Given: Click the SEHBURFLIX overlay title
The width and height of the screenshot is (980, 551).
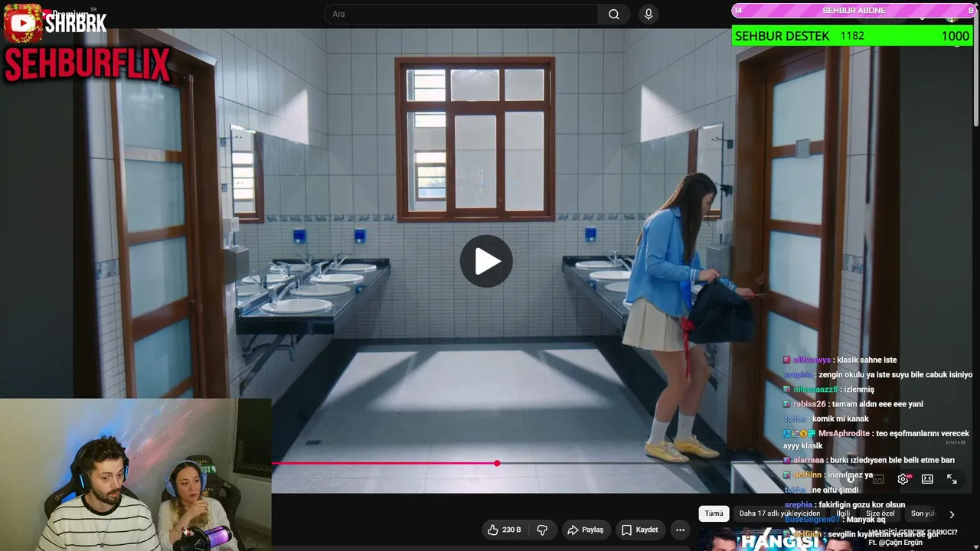Looking at the screenshot, I should coord(87,65).
